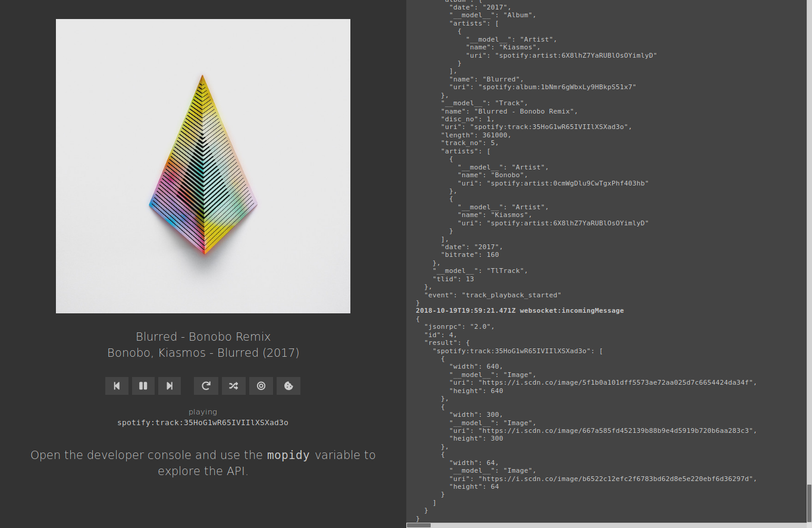The width and height of the screenshot is (812, 528).
Task: Click the '"height": 640' line
Action: (476, 391)
